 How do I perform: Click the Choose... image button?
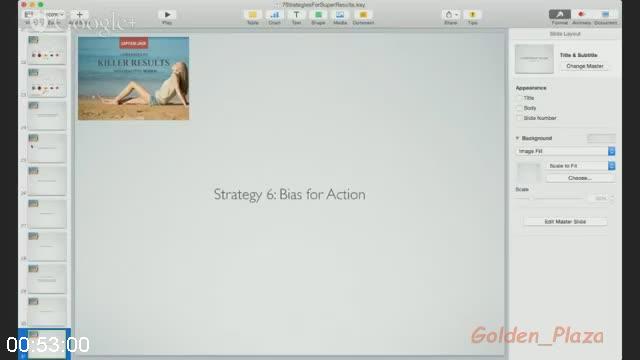coord(580,178)
